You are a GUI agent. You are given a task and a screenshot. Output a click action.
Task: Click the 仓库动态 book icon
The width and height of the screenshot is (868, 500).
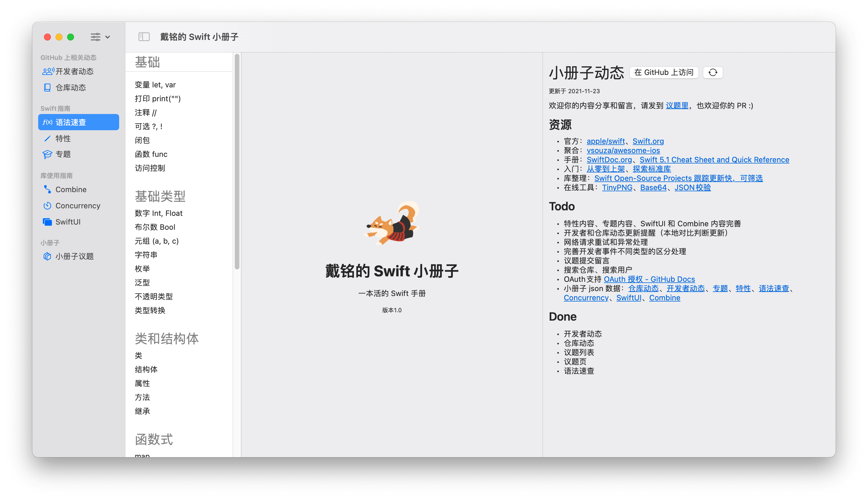(x=47, y=88)
